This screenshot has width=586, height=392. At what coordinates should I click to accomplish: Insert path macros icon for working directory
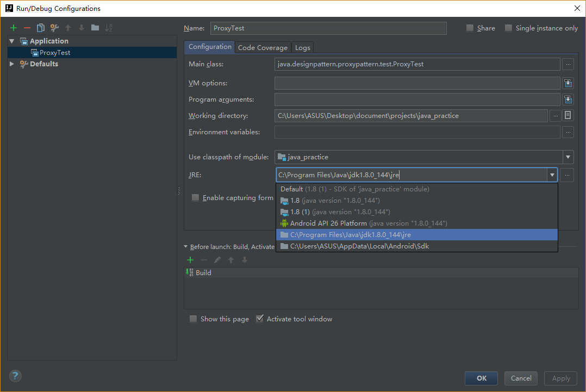(568, 115)
